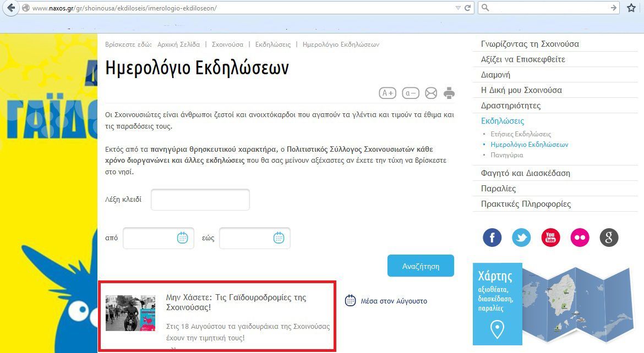Click the increase font size A+ icon
The width and height of the screenshot is (644, 353).
[x=388, y=93]
